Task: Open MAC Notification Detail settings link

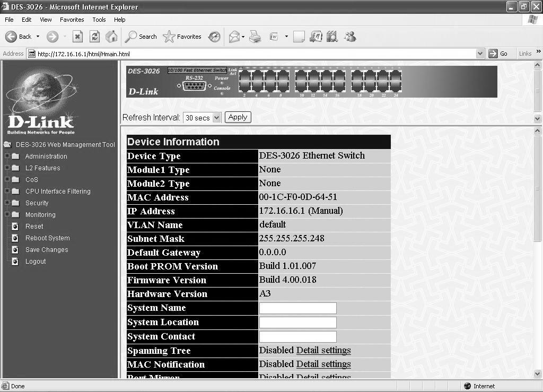Action: (x=323, y=364)
